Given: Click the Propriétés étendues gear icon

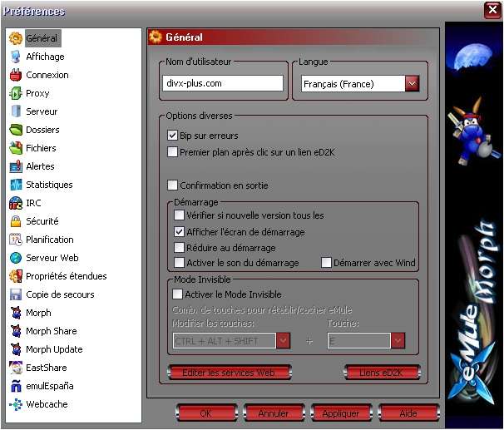Looking at the screenshot, I should point(16,276).
